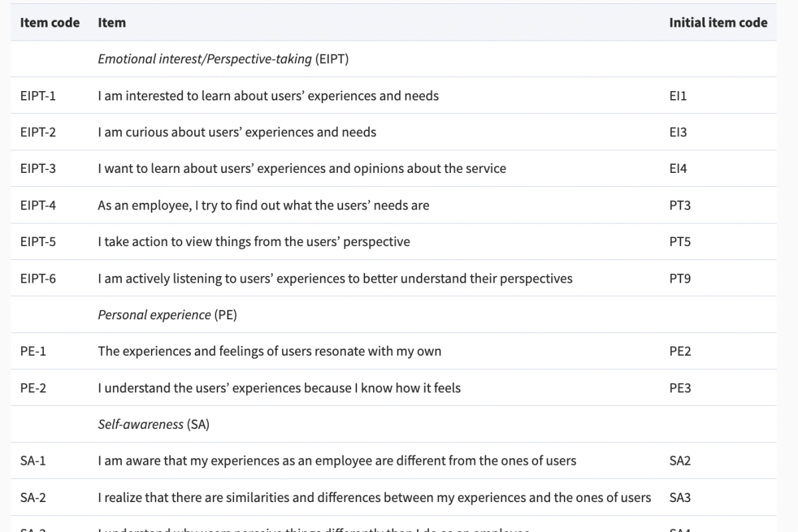Viewport: 798px width, 532px height.
Task: Select the SA3 initial item code
Action: click(x=680, y=497)
